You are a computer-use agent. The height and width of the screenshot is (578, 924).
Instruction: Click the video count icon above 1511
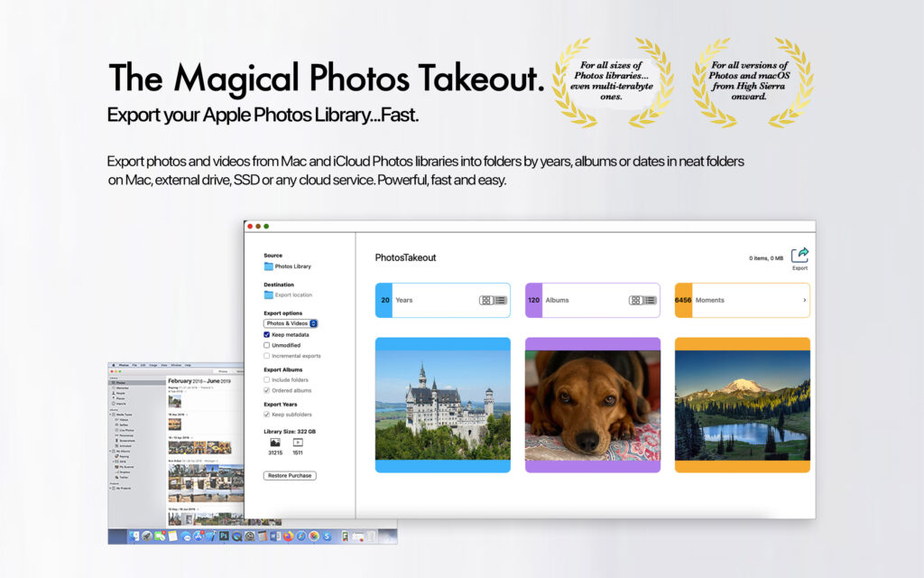coord(298,443)
